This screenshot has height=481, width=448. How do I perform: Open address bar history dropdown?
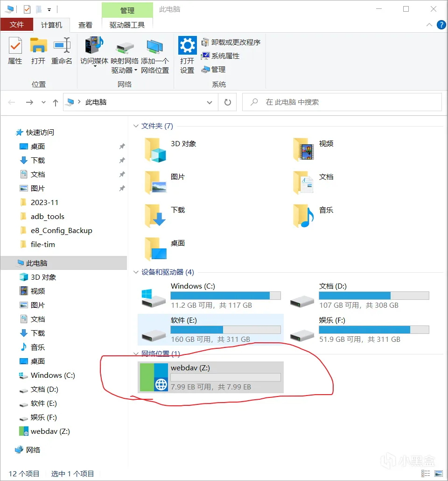click(210, 102)
